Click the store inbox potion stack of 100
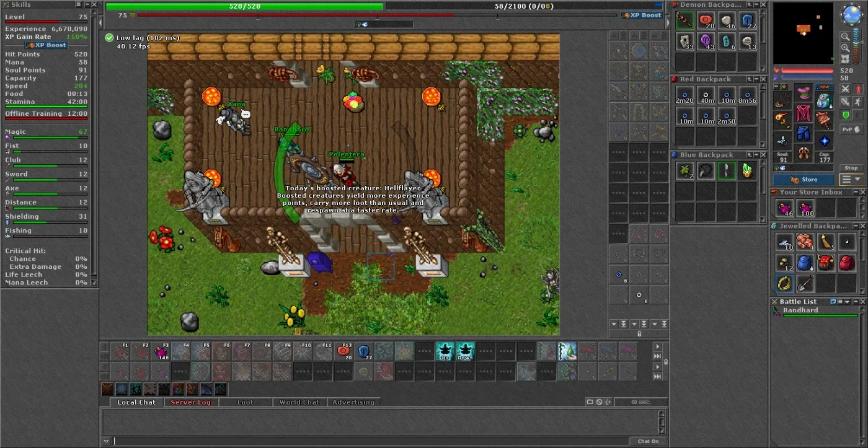Image resolution: width=868 pixels, height=448 pixels. [805, 208]
